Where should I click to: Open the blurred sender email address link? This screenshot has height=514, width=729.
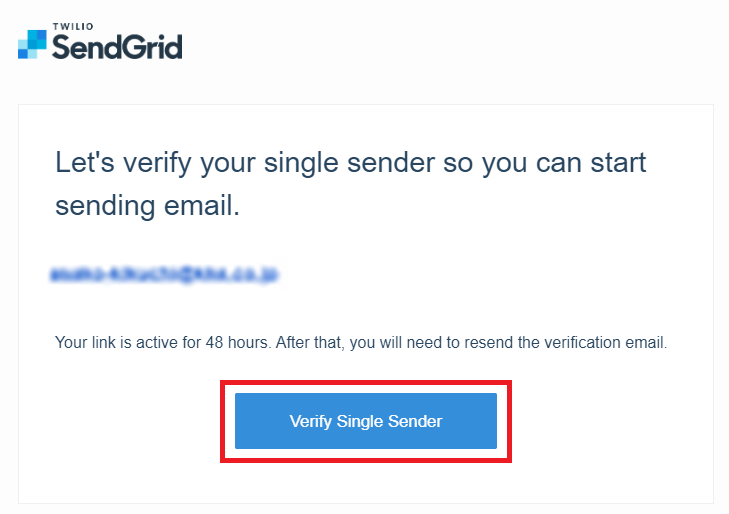click(164, 274)
